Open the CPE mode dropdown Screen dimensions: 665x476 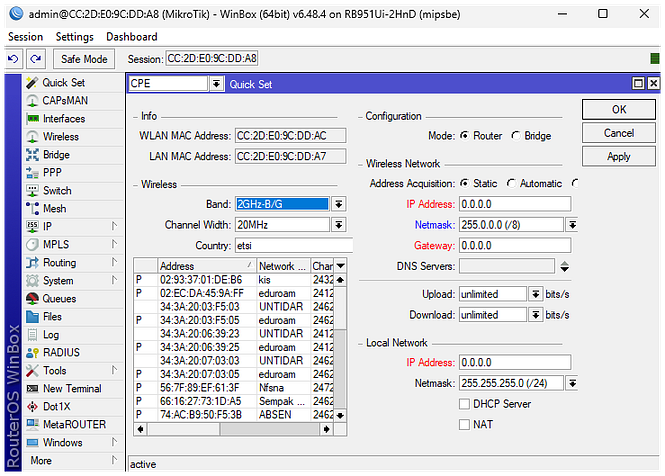(216, 84)
